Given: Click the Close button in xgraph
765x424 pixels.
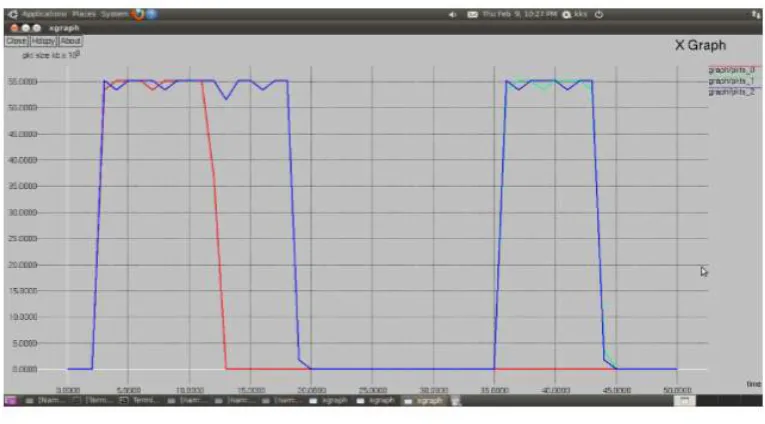Looking at the screenshot, I should pyautogui.click(x=17, y=41).
